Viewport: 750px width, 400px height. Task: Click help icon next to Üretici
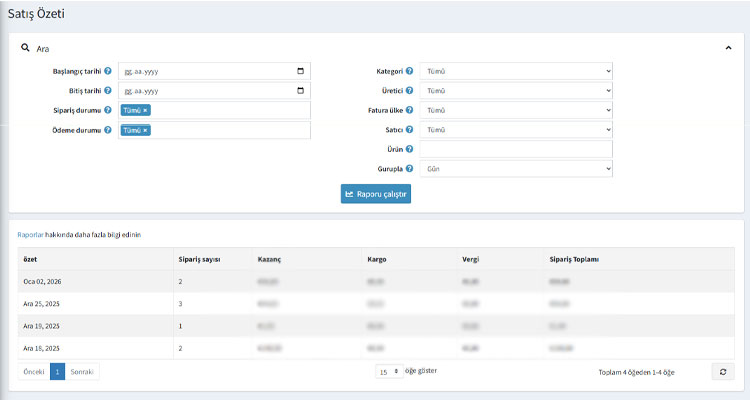click(409, 90)
